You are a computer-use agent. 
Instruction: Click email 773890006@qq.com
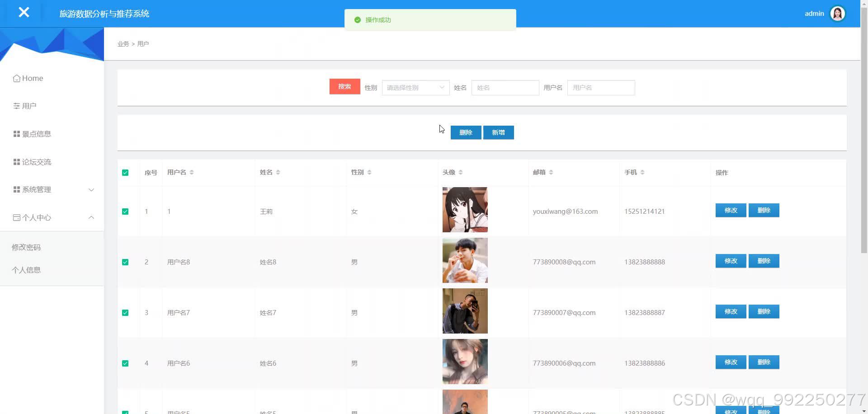click(564, 363)
